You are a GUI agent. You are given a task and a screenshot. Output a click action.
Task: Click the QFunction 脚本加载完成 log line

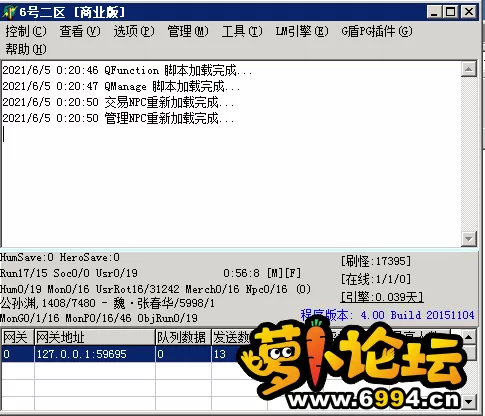(127, 70)
